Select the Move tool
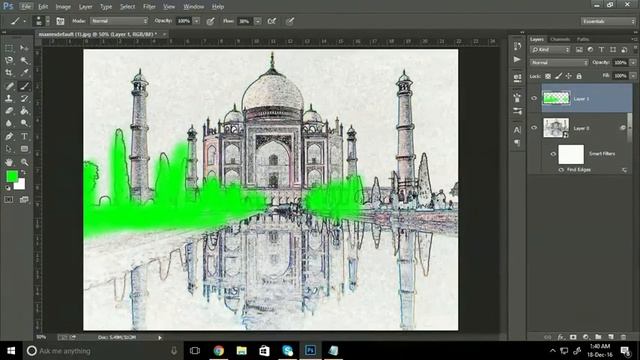Screen dimensions: 640x360 tap(24, 48)
